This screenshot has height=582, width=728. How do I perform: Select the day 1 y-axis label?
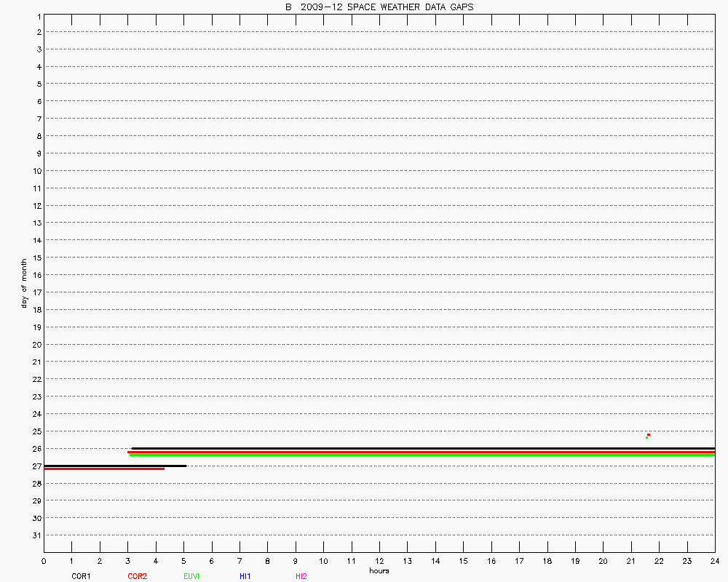coord(37,15)
